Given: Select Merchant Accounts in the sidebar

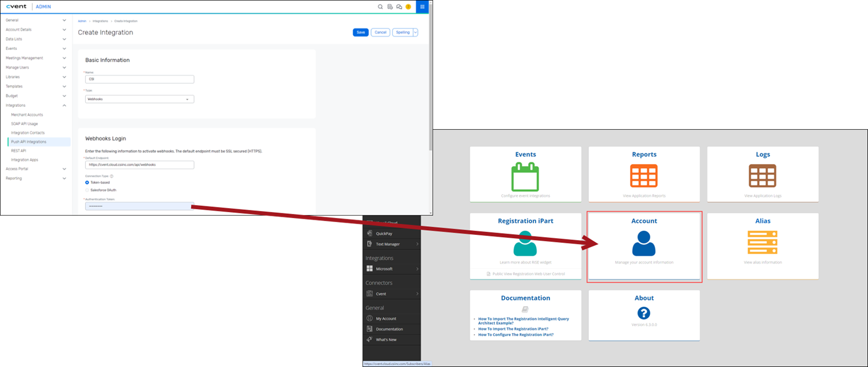Looking at the screenshot, I should point(27,115).
